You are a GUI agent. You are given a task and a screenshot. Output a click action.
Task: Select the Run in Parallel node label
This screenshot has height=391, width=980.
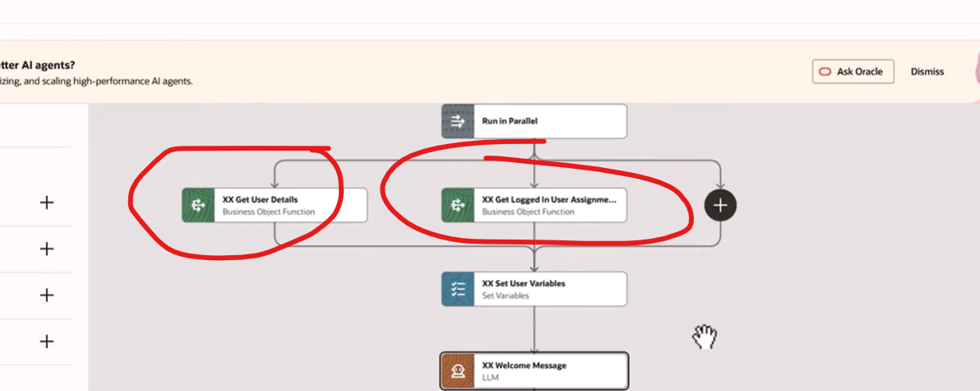pyautogui.click(x=510, y=121)
